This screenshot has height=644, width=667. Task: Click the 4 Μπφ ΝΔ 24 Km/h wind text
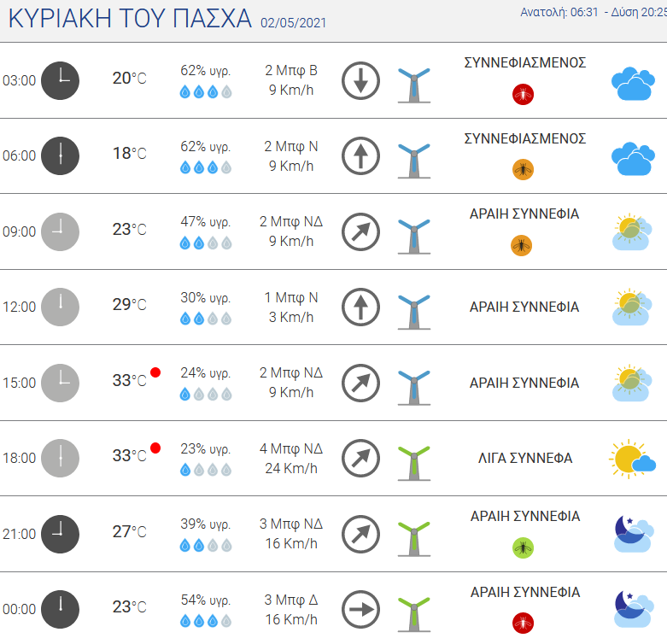coord(291,459)
